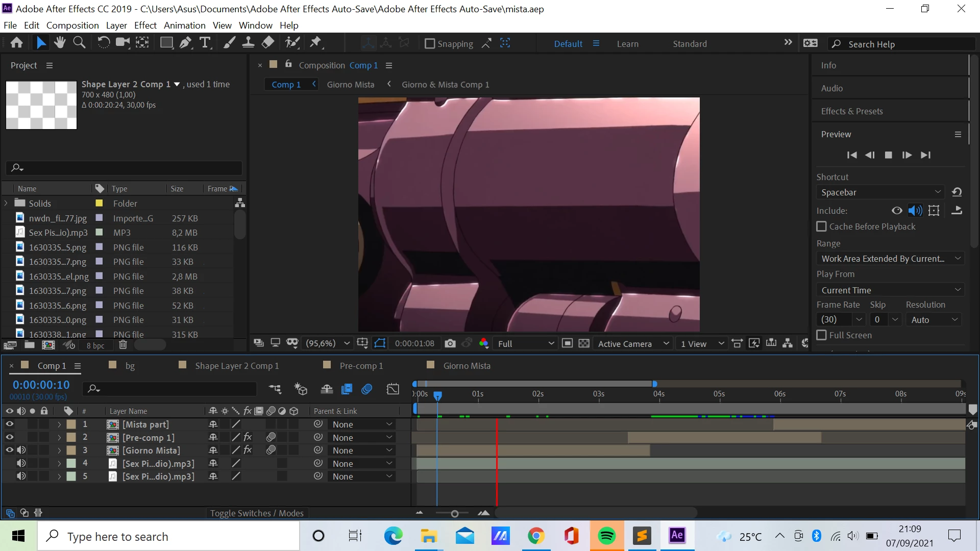Expand the Solids folder
Screen dimensions: 980x551
6,203
